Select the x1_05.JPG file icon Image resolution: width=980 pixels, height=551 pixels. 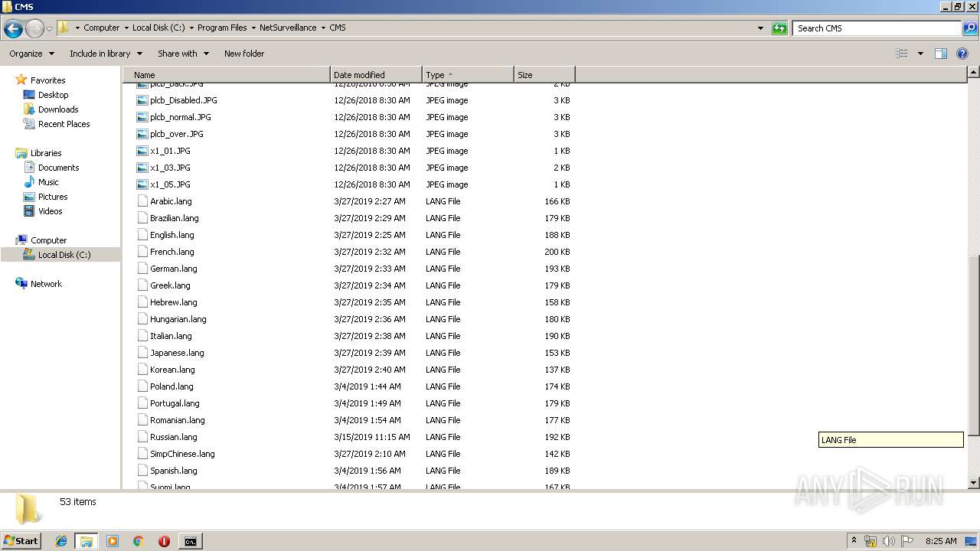pos(142,184)
